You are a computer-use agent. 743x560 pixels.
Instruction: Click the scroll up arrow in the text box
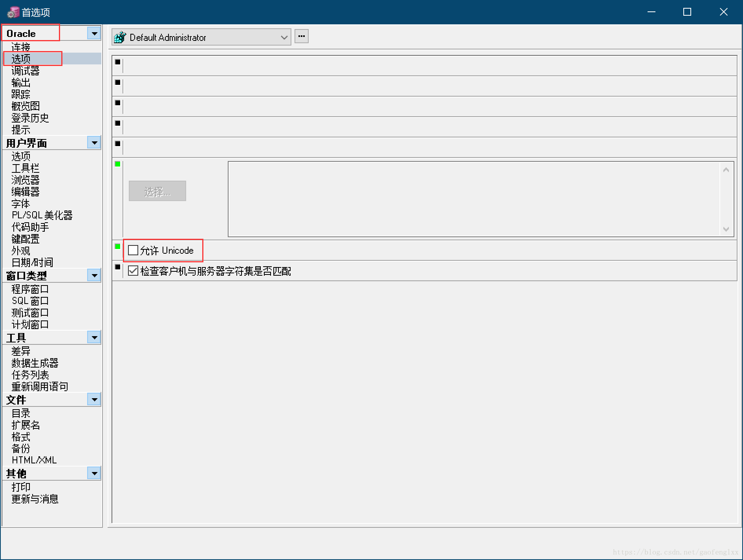tap(726, 170)
